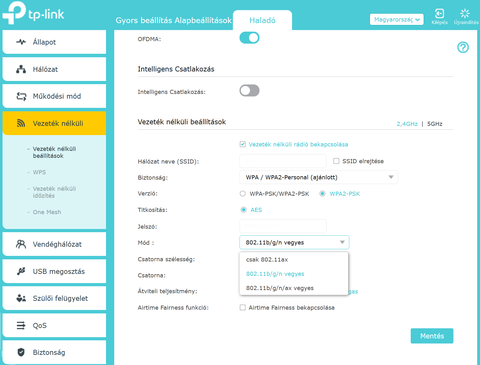Select the Működési mód icon

click(x=21, y=96)
